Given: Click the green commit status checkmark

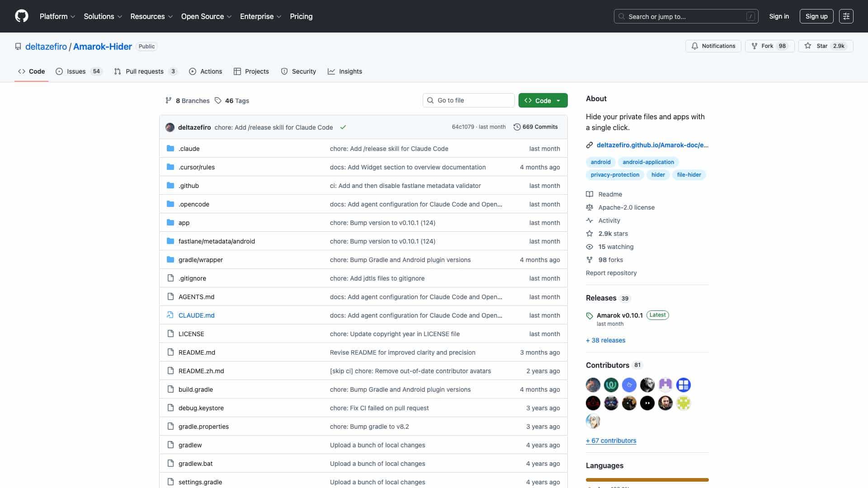Looking at the screenshot, I should click(343, 127).
